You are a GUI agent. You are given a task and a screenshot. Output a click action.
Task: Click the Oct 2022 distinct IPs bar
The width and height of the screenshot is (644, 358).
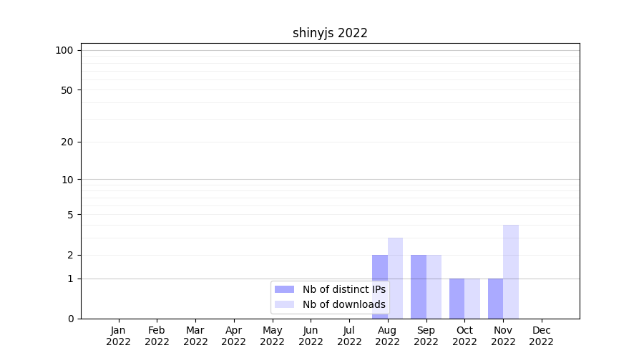pos(457,299)
